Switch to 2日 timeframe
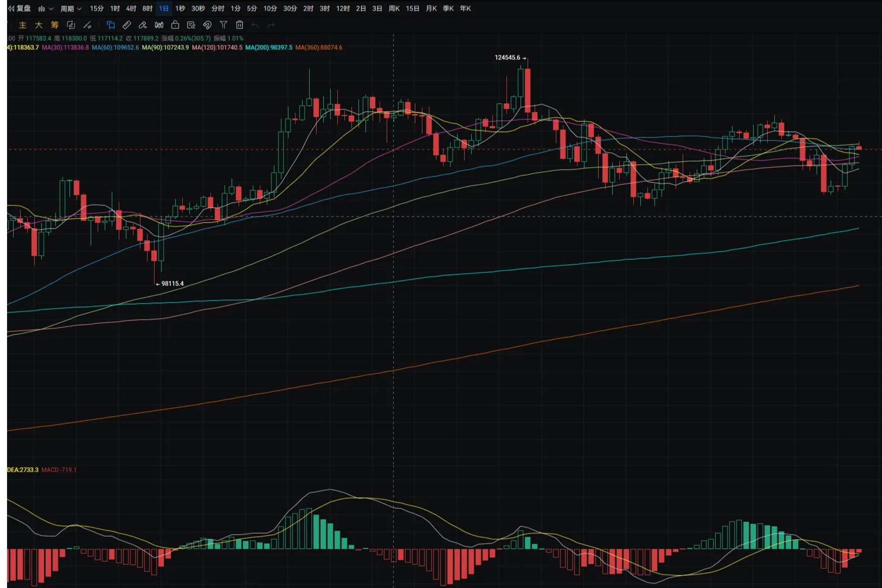The height and width of the screenshot is (588, 882). tap(361, 9)
